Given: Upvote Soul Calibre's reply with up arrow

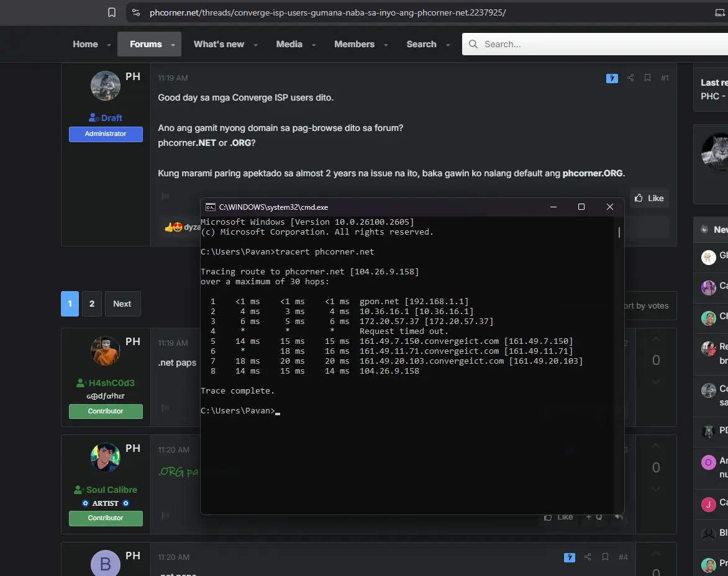Looking at the screenshot, I should click(x=655, y=446).
